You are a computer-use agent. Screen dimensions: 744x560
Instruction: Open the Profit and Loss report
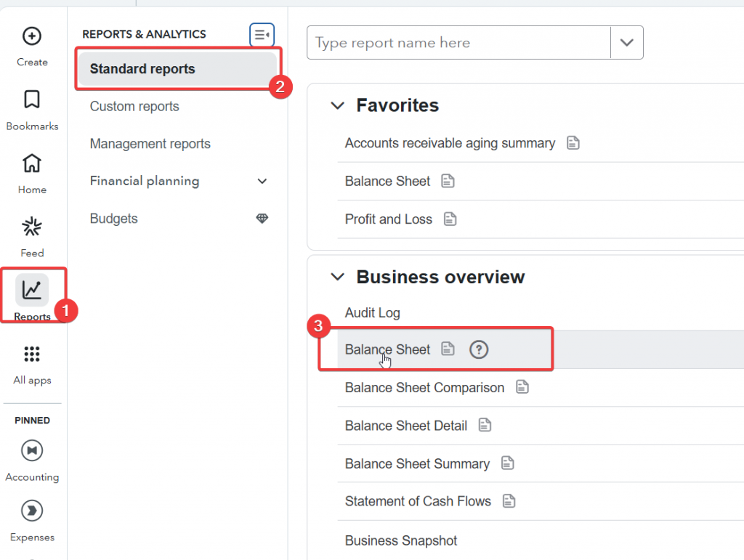389,219
